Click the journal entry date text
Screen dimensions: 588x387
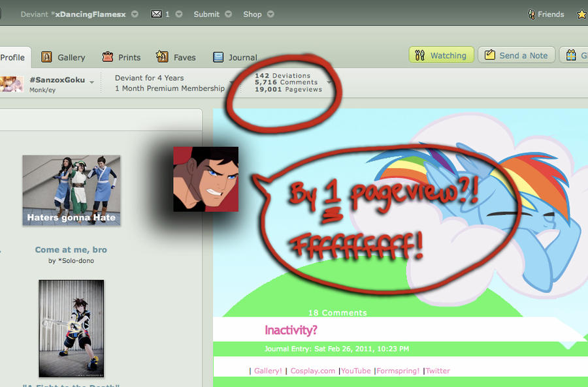336,348
